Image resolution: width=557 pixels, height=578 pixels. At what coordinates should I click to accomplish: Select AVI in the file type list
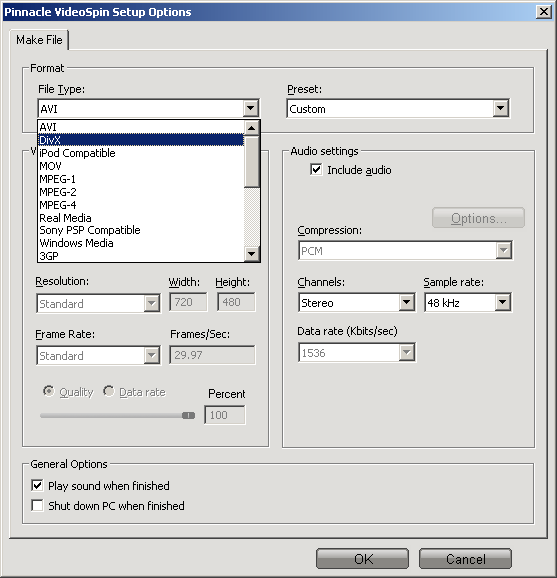[x=141, y=127]
